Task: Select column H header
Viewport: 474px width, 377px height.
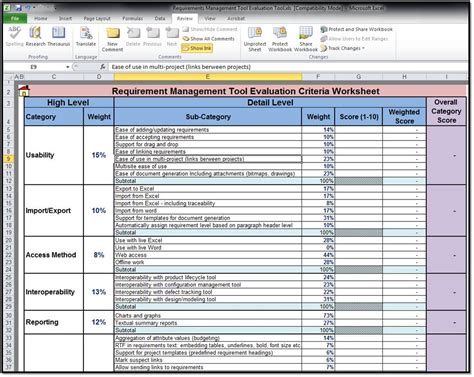Action: (404, 77)
